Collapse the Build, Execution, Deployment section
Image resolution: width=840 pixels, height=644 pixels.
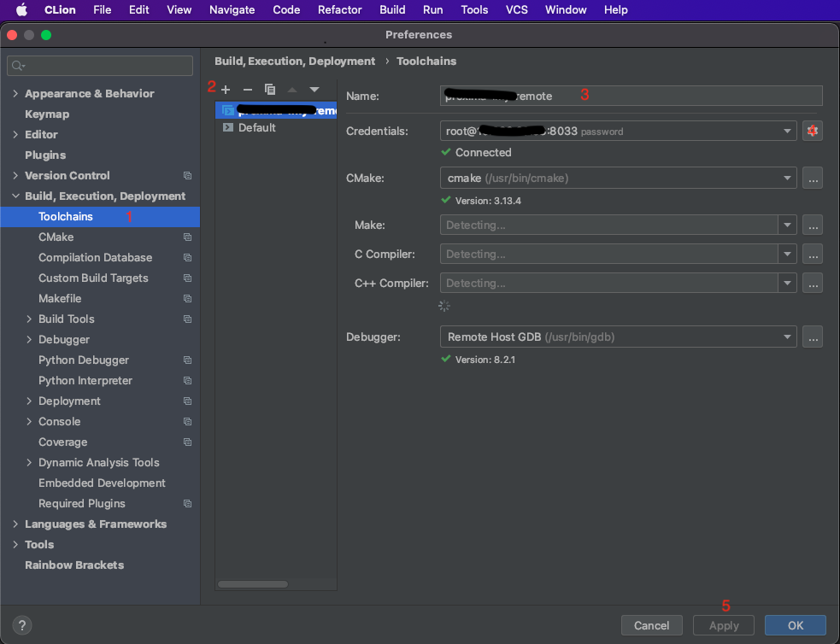tap(15, 196)
